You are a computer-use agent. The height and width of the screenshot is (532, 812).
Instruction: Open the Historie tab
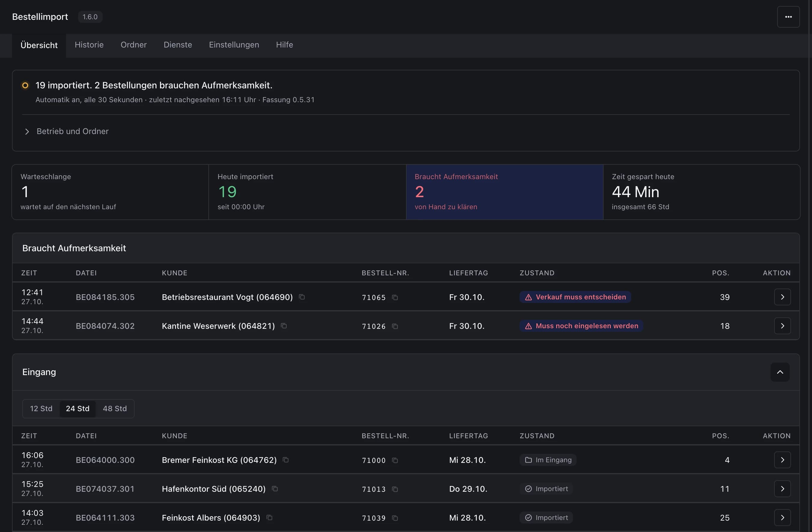(x=89, y=45)
